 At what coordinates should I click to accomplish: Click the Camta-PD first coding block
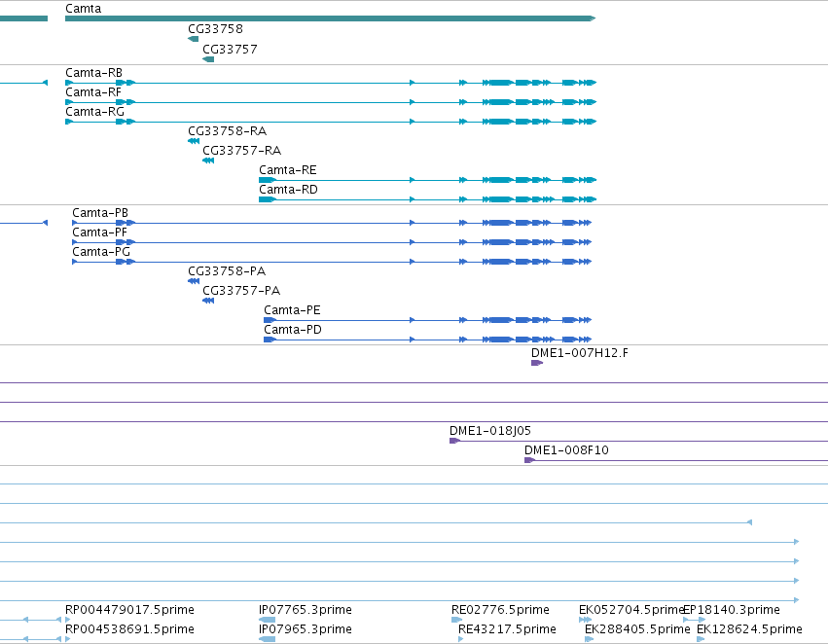270,340
